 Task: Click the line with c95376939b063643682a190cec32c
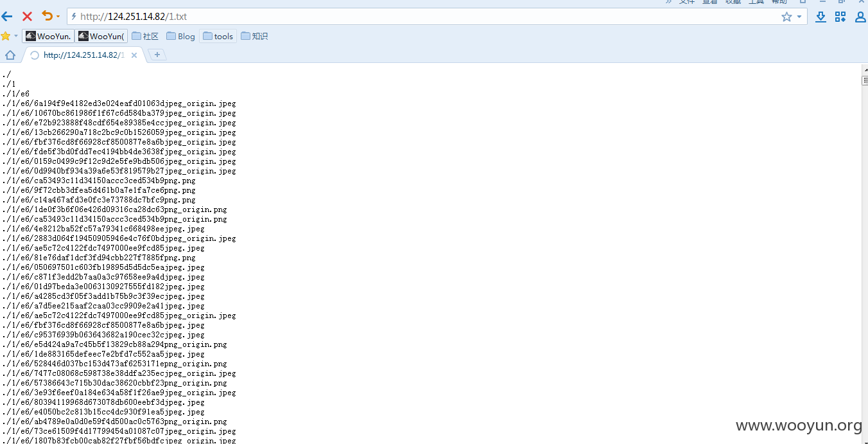coord(103,335)
